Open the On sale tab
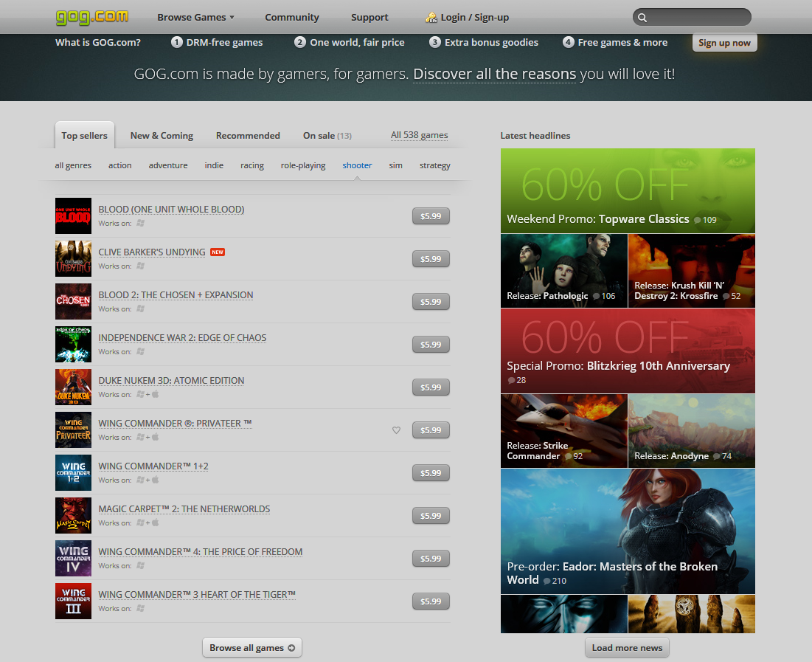The image size is (812, 662). (x=327, y=136)
